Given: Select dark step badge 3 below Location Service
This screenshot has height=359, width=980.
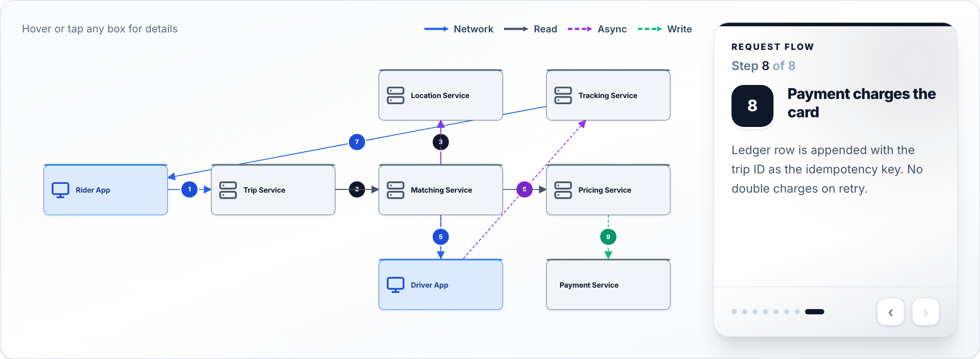Looking at the screenshot, I should (441, 142).
